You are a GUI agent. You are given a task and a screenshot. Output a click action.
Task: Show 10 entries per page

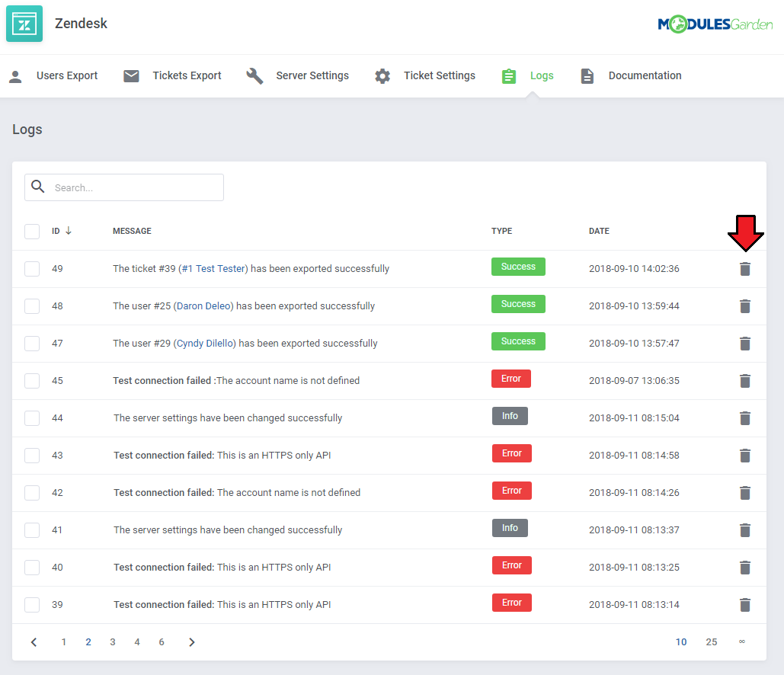click(x=681, y=642)
